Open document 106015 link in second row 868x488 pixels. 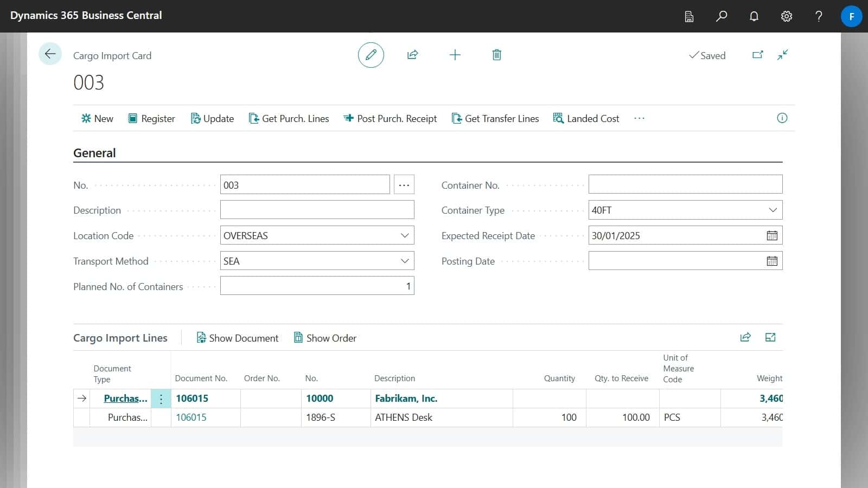[191, 417]
